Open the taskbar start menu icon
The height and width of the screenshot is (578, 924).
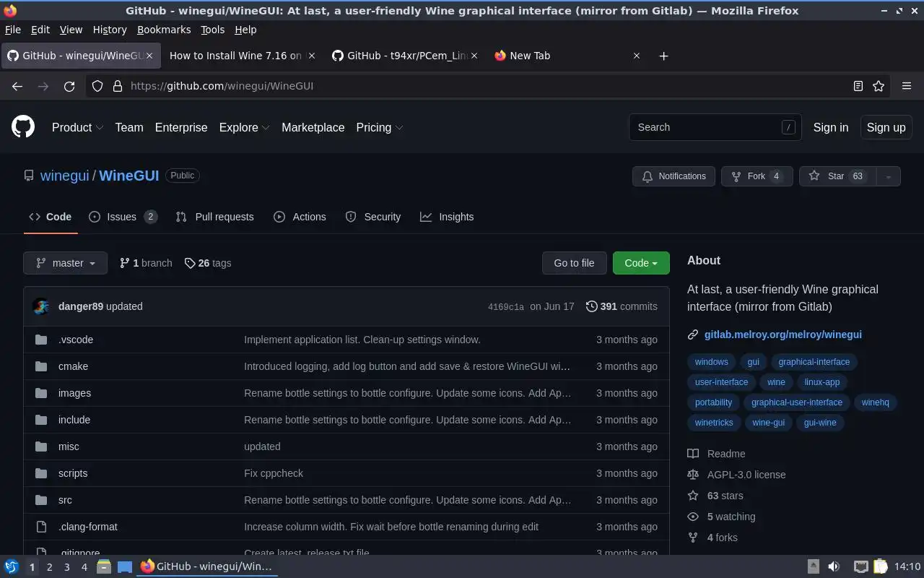[x=11, y=566]
